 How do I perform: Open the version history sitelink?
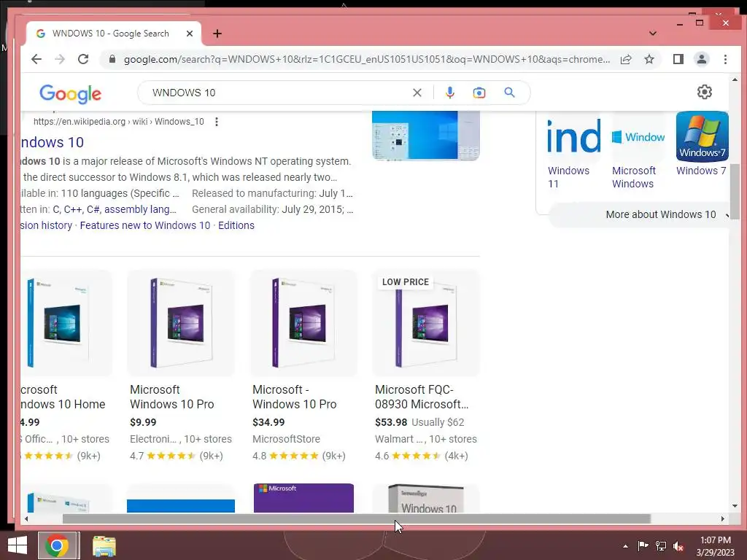[47, 225]
